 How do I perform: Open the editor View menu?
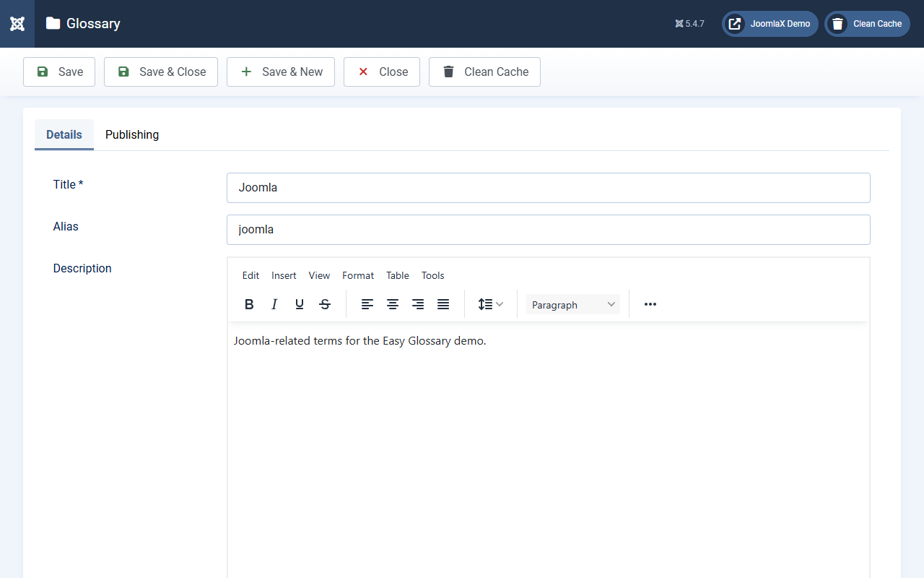pos(319,275)
